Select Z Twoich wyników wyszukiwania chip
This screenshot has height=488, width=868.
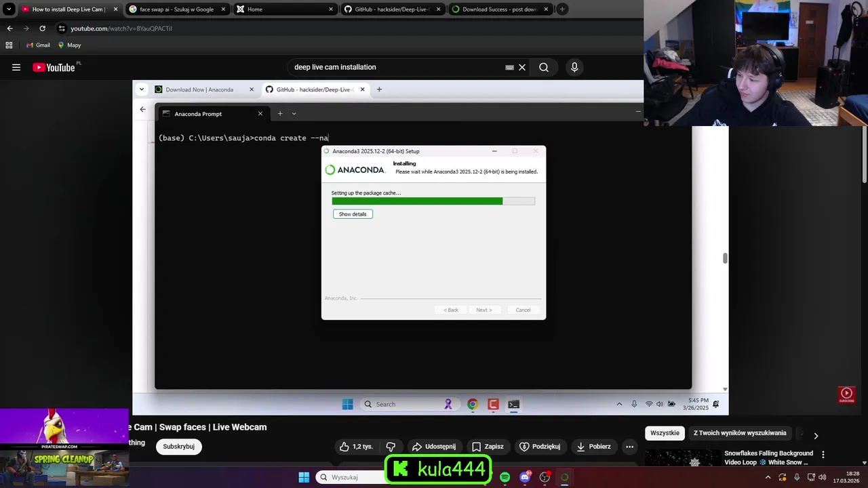pos(740,433)
